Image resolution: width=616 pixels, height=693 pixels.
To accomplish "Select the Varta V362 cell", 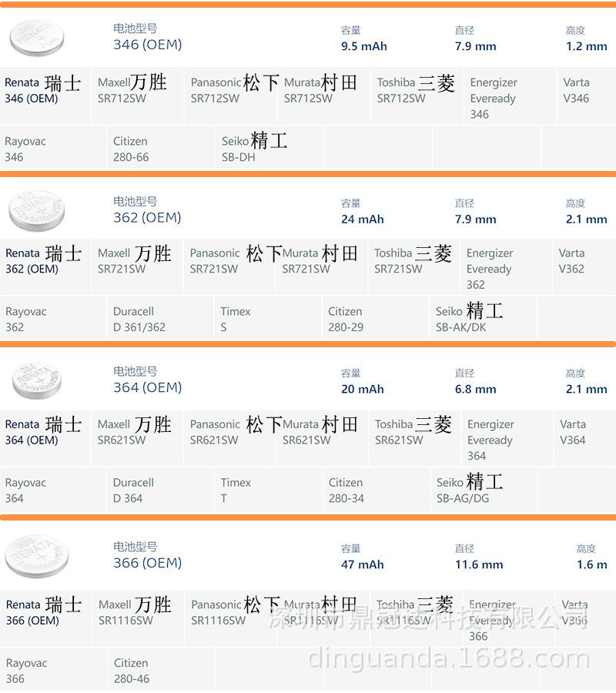I will (584, 267).
